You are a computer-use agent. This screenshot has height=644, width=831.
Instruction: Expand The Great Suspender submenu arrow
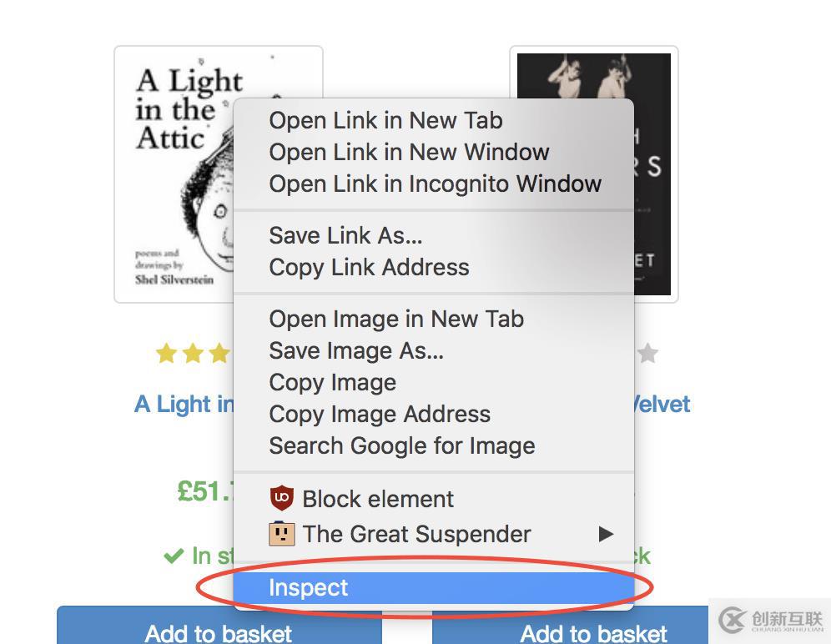pos(606,534)
